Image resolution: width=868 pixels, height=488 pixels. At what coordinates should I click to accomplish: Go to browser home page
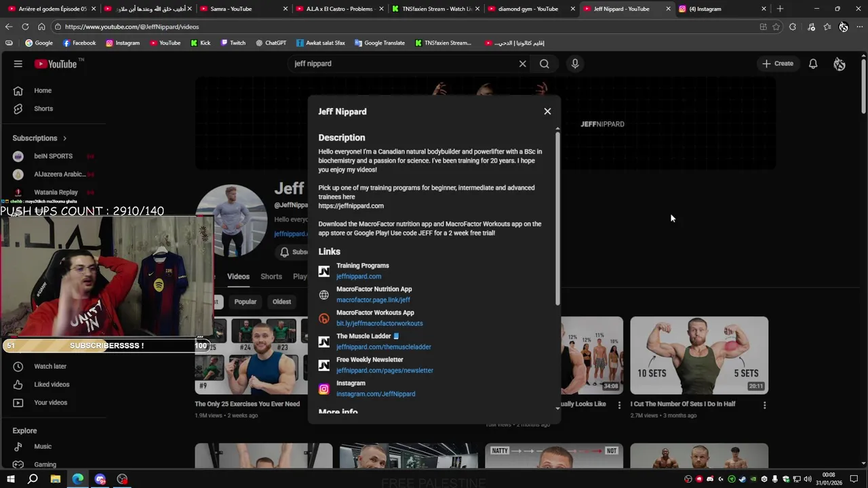[41, 26]
